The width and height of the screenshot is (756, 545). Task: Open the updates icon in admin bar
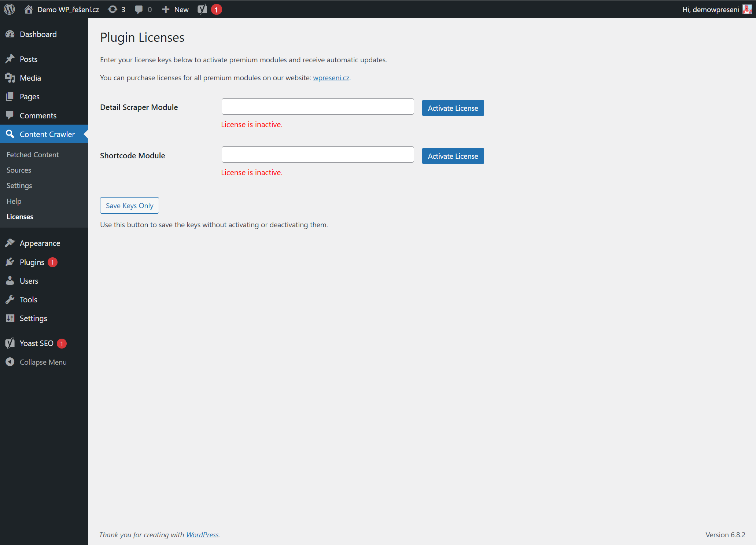point(113,9)
